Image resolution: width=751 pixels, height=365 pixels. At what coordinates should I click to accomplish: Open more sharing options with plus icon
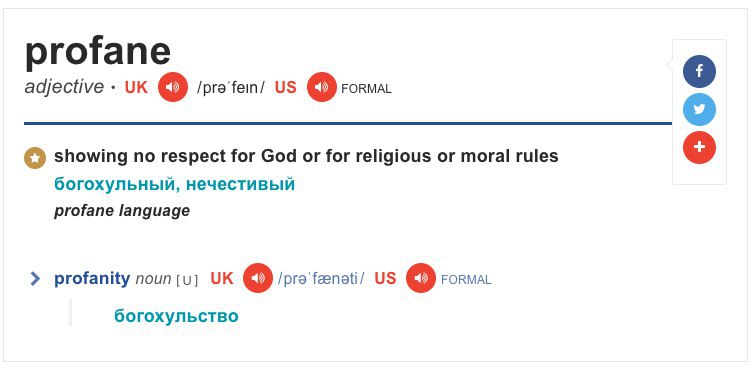pos(699,148)
